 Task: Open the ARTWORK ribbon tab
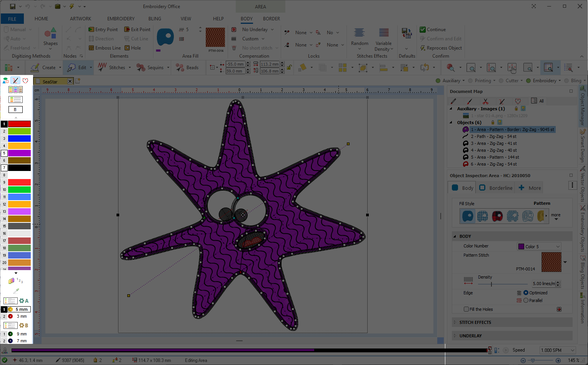[80, 19]
